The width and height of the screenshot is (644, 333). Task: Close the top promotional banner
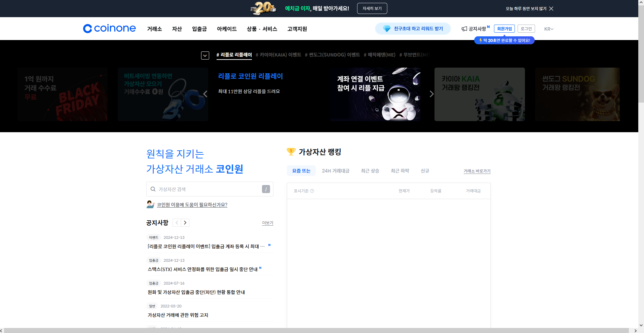[551, 8]
